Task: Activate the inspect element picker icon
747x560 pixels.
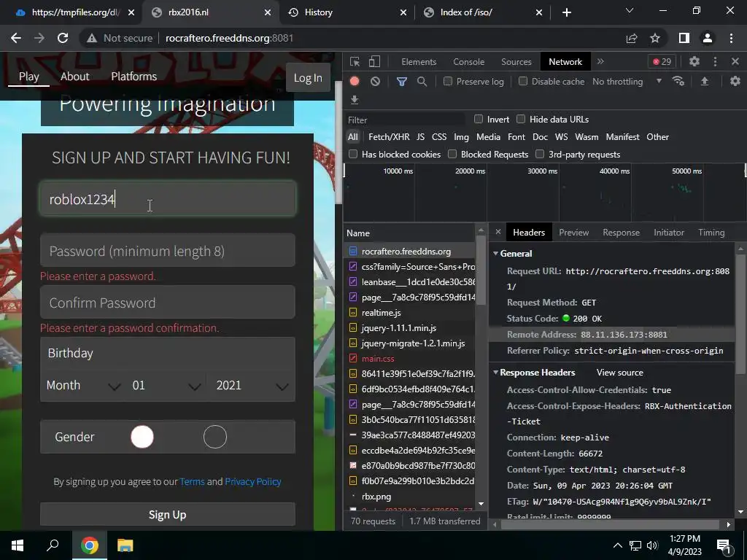Action: (355, 62)
